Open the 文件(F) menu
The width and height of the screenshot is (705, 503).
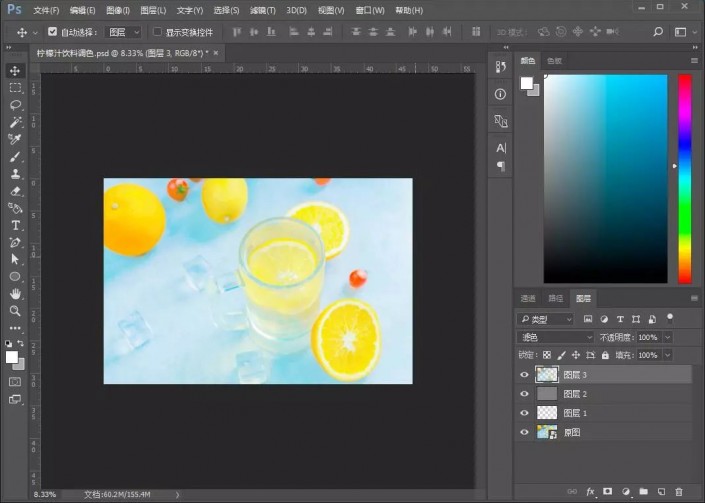pos(46,10)
